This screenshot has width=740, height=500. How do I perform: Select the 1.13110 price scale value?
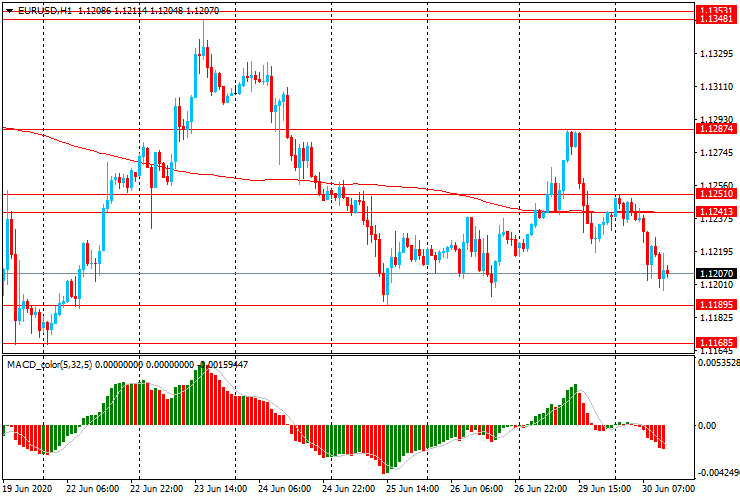(x=717, y=87)
